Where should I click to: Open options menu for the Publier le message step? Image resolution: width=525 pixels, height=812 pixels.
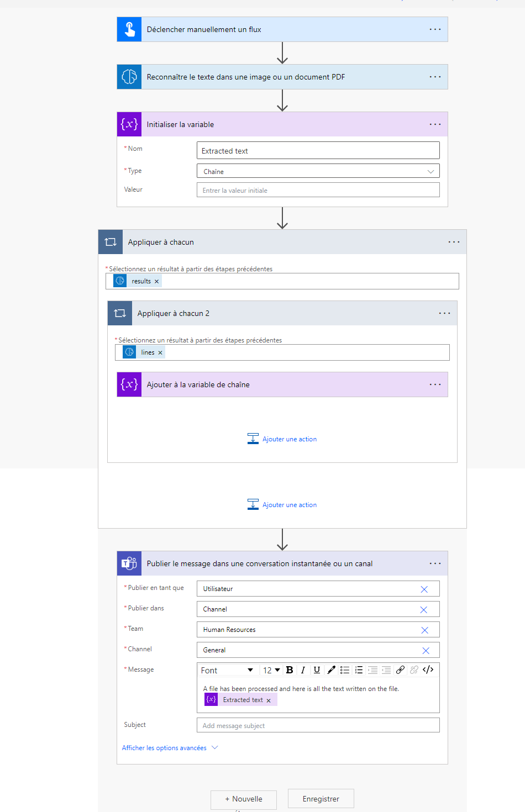(435, 563)
